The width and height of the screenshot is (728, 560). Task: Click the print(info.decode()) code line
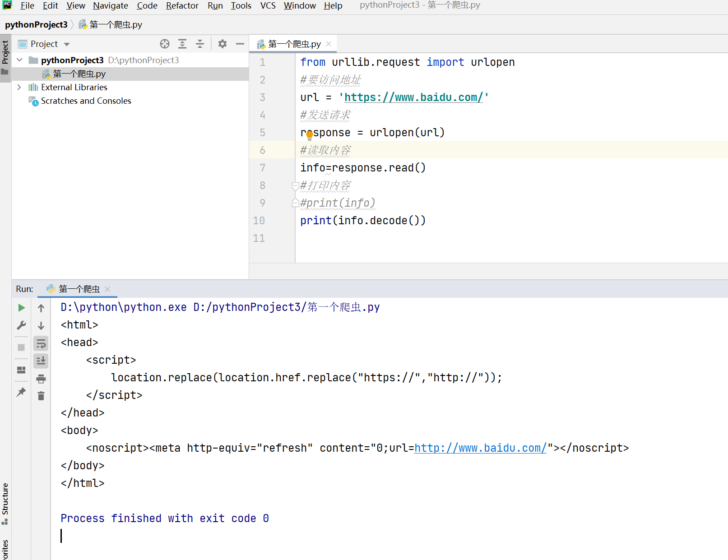point(363,221)
